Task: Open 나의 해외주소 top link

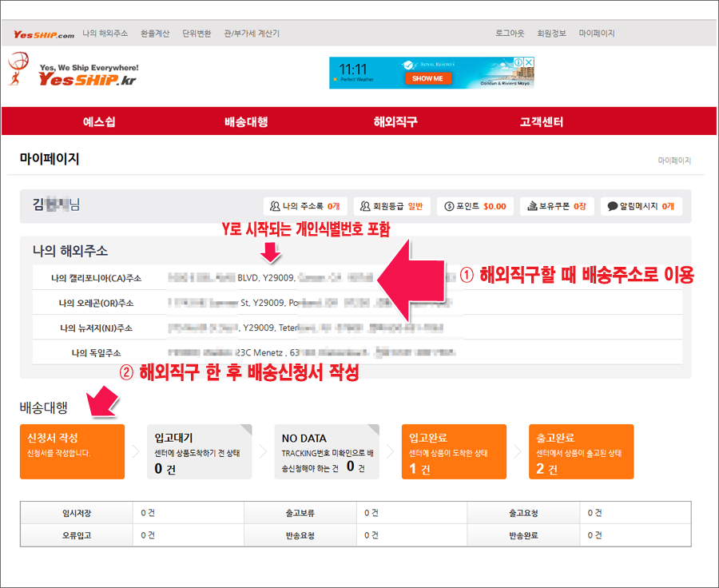Action: click(x=105, y=34)
